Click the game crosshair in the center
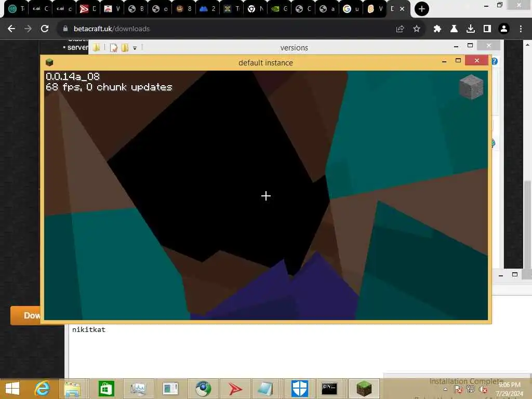Viewport: 532px width, 399px height. tap(266, 196)
